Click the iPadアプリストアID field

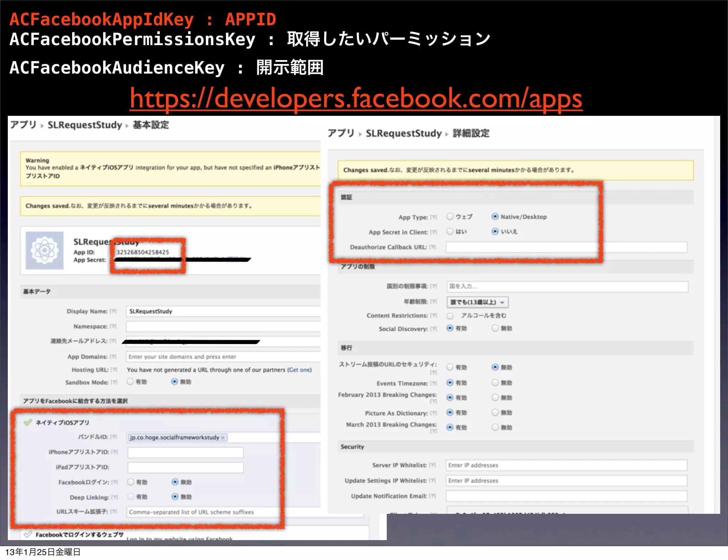point(186,467)
